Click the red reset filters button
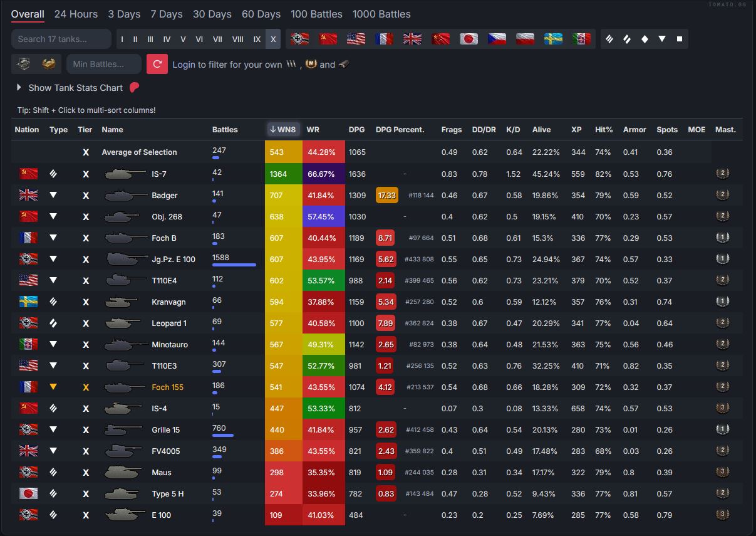 (x=157, y=64)
